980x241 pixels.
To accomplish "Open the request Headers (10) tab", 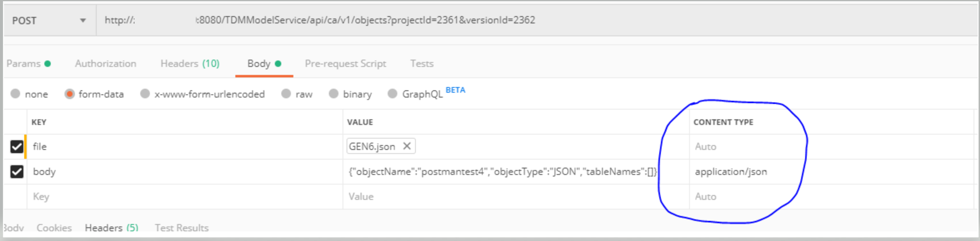I will click(x=190, y=64).
